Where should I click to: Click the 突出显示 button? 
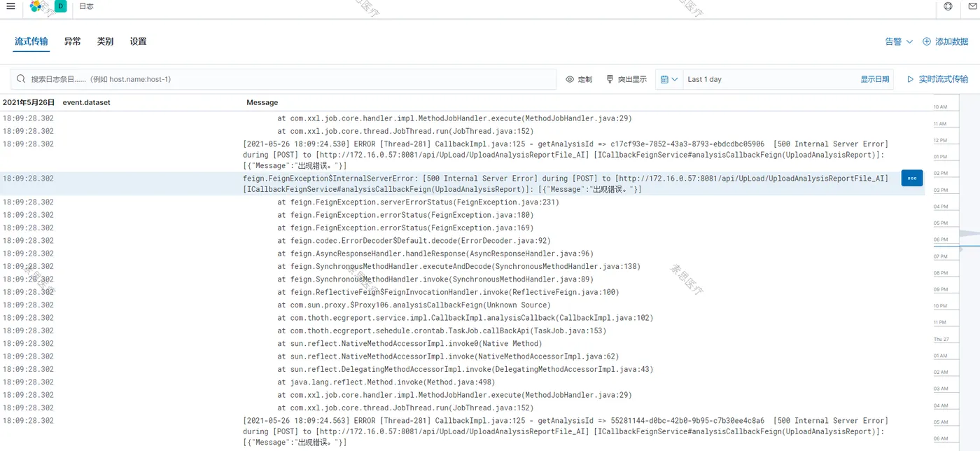click(x=626, y=79)
